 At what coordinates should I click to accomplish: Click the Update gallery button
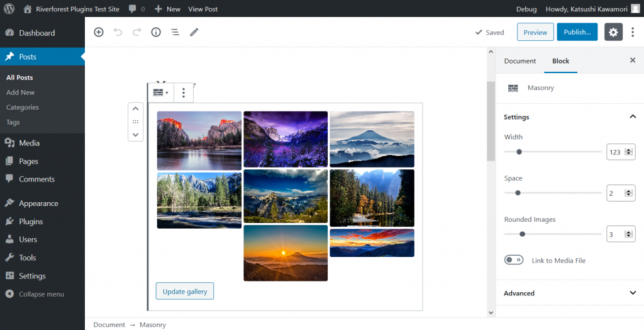(x=185, y=292)
